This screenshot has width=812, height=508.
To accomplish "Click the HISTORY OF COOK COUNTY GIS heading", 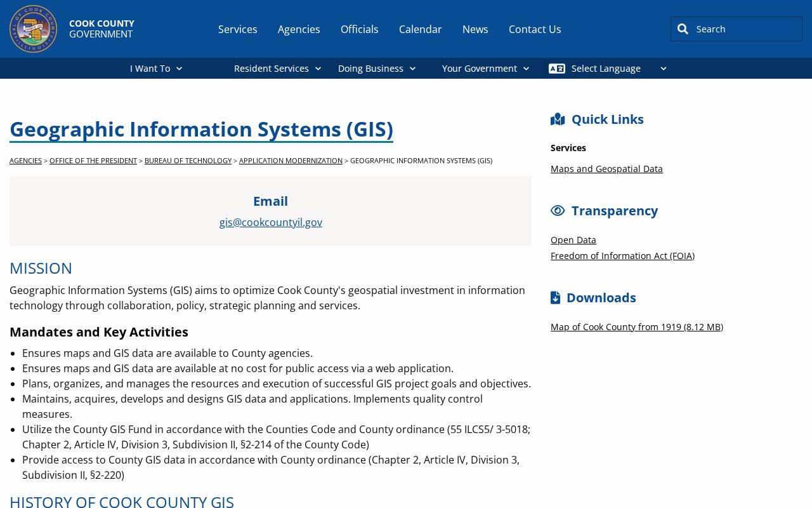I will point(122,500).
